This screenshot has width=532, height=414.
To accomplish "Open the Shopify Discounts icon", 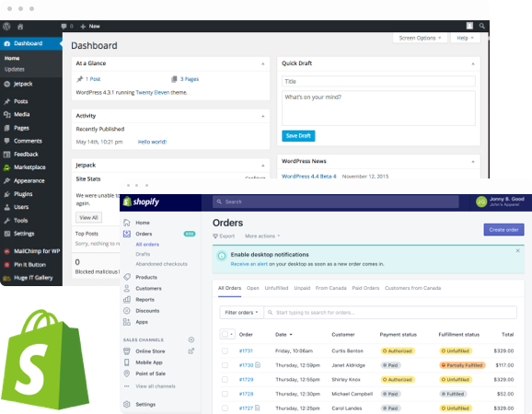I will coord(127,311).
